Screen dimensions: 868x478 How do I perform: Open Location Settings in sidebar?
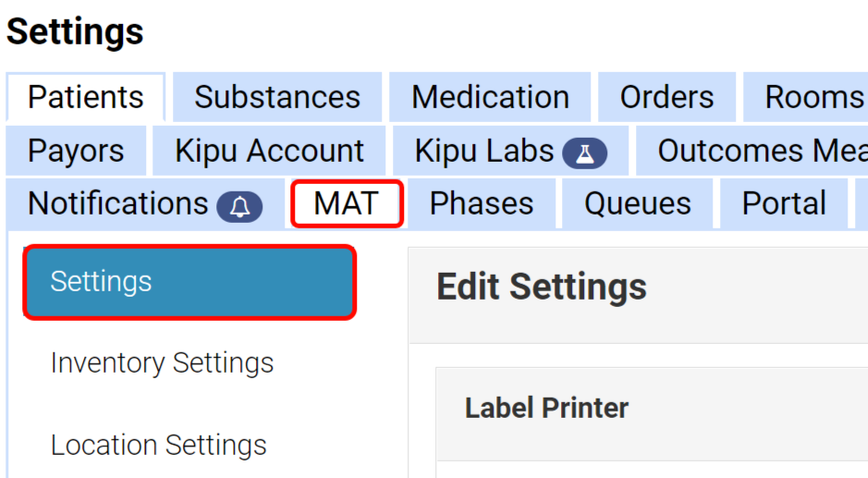coord(159,446)
